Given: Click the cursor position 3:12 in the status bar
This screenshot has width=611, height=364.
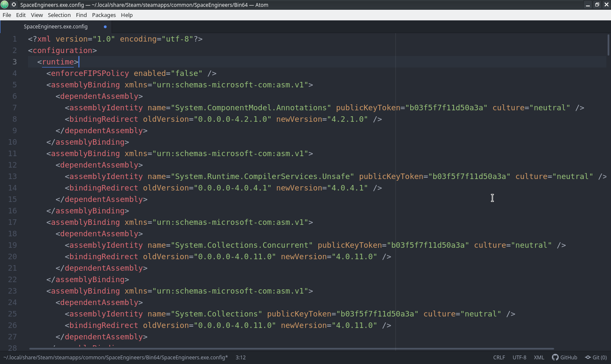Looking at the screenshot, I should click(241, 357).
